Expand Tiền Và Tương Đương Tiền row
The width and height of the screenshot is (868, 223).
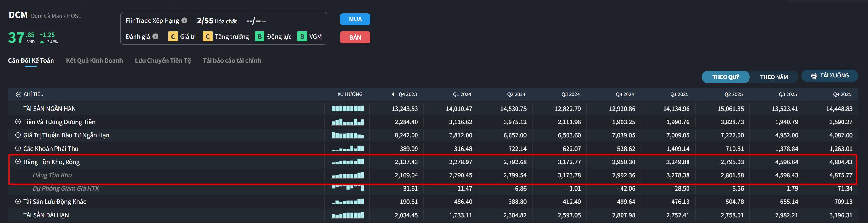pyautogui.click(x=18, y=122)
